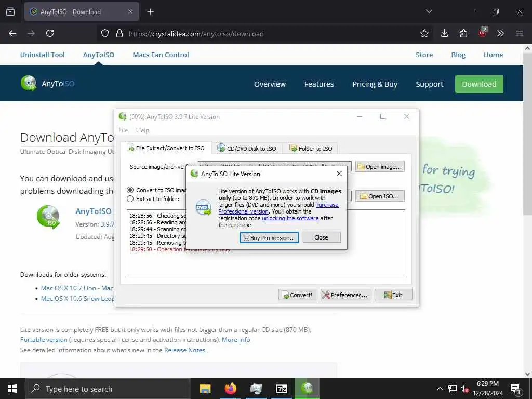This screenshot has width=532, height=399.
Task: Click the Mac OS X 10.7 Lion download link
Action: pyautogui.click(x=77, y=288)
